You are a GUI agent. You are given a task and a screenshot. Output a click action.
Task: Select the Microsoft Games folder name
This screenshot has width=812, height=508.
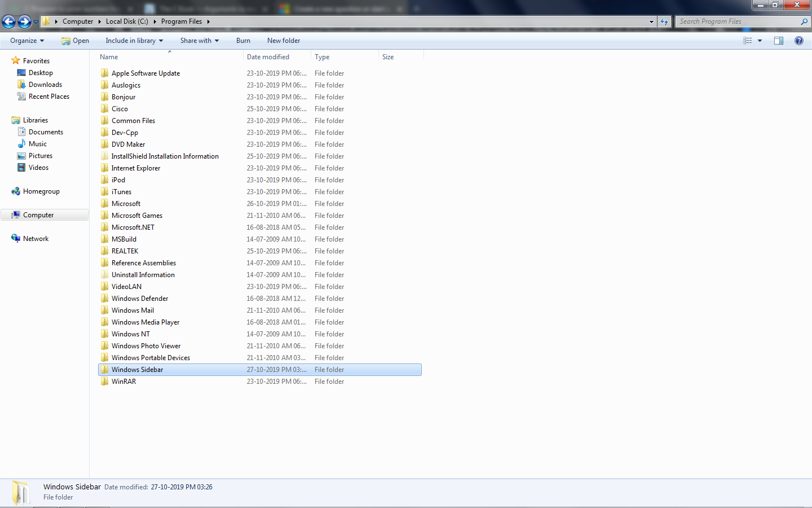pos(137,216)
